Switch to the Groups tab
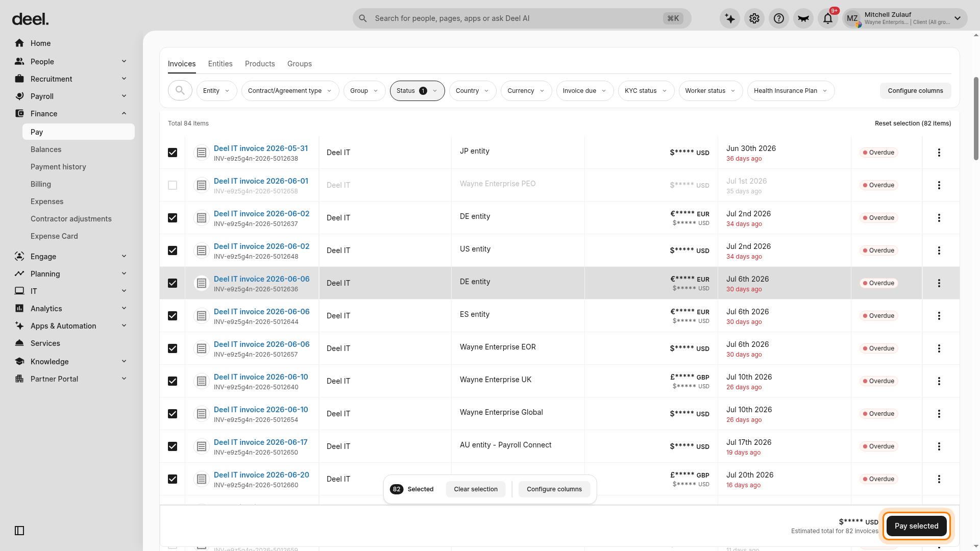 pyautogui.click(x=300, y=64)
